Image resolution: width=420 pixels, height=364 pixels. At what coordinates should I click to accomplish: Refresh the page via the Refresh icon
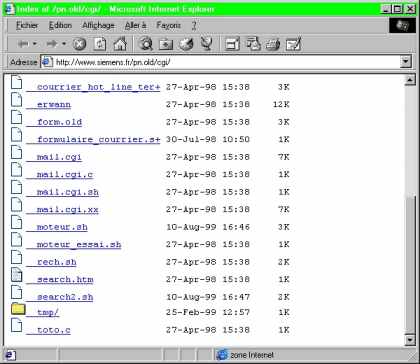tap(100, 44)
